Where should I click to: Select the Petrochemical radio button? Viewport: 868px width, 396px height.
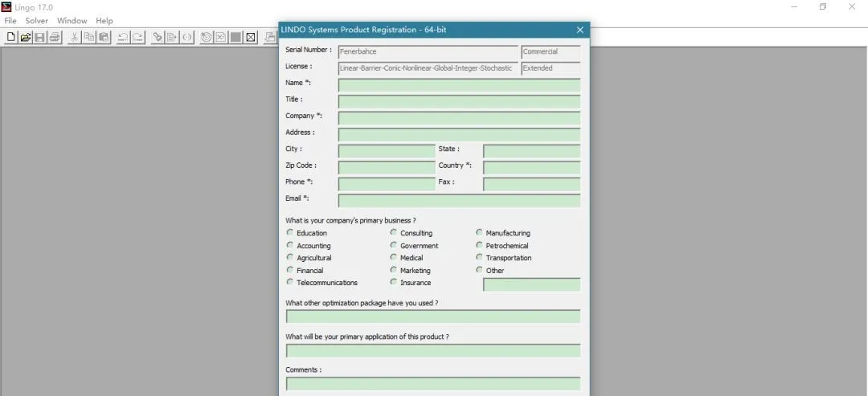[479, 245]
